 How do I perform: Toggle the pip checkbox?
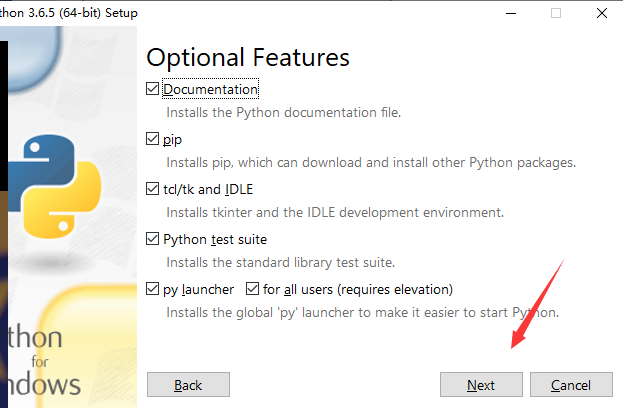tap(152, 139)
